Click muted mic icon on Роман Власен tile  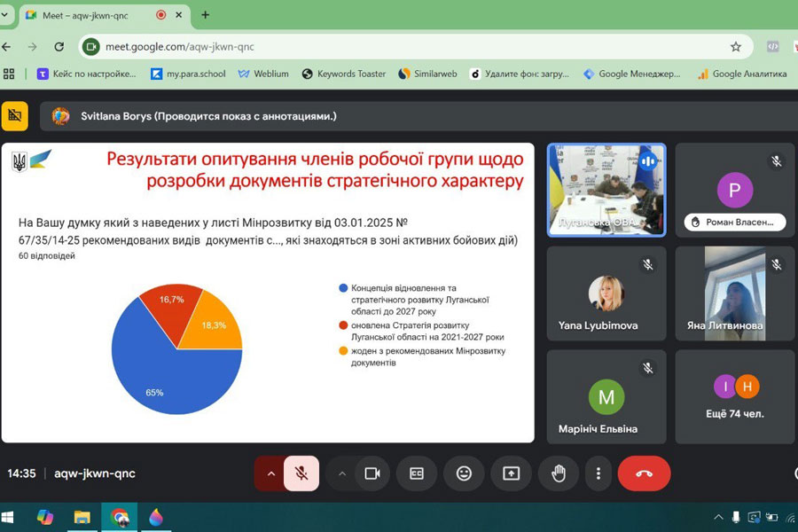(x=776, y=161)
